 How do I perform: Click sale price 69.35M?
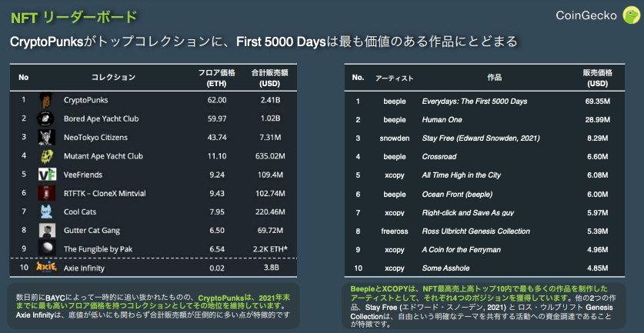(597, 101)
